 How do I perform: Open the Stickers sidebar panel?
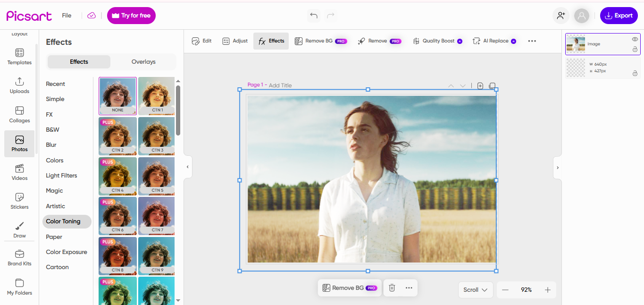point(19,201)
